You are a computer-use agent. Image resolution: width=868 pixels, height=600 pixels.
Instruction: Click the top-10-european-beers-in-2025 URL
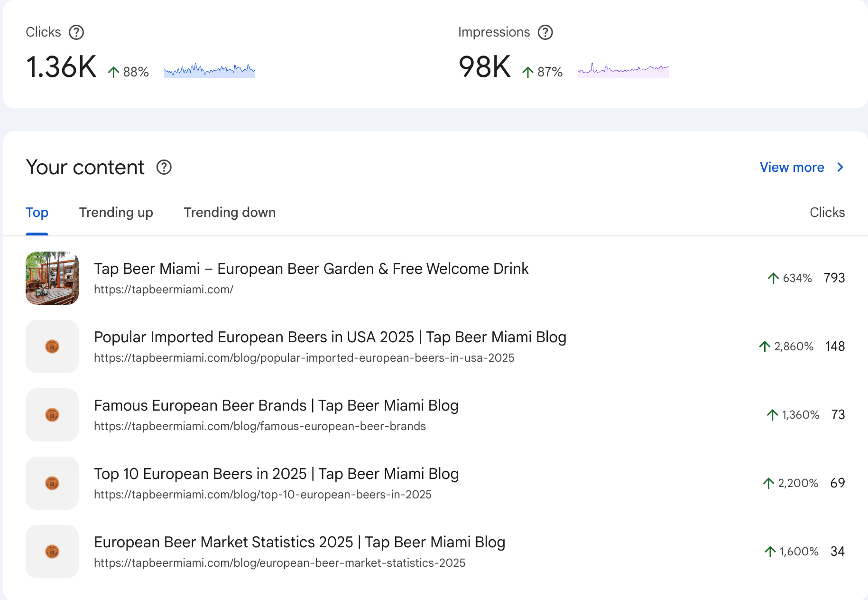pyautogui.click(x=263, y=495)
